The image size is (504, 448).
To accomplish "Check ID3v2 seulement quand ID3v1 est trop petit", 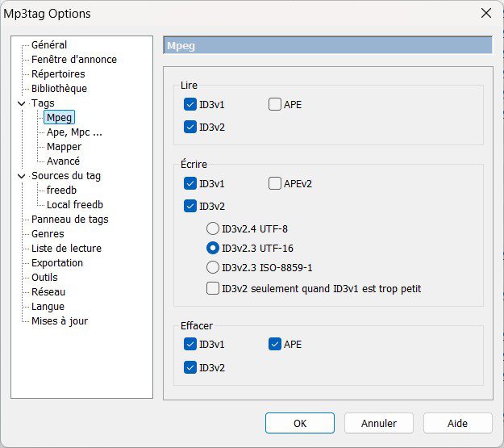I will 212,288.
